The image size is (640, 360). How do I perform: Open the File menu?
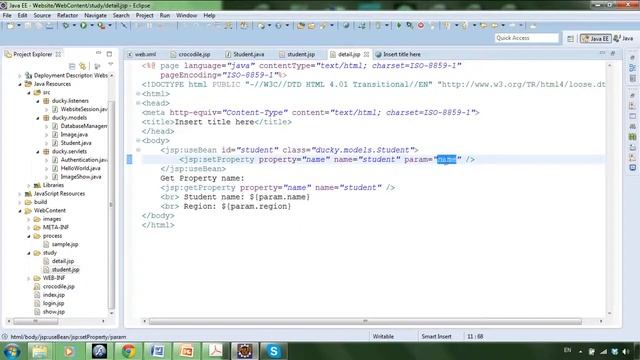click(7, 16)
